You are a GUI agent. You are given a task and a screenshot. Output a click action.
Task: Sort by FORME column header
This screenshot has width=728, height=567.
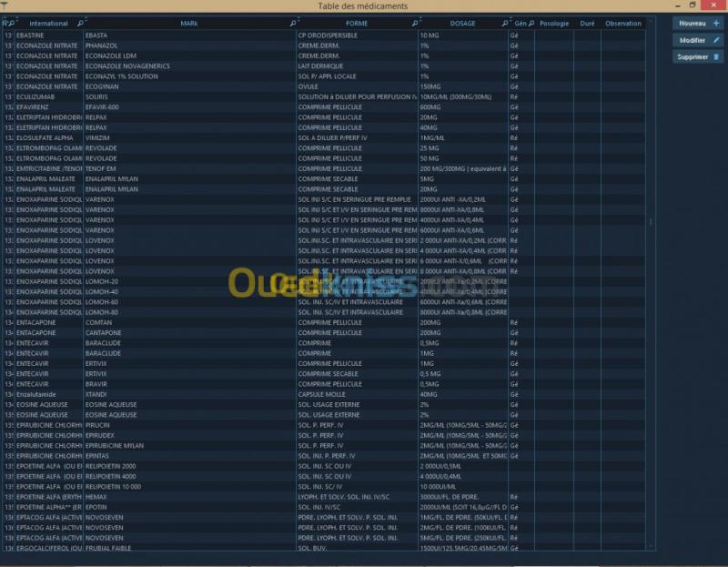[357, 24]
